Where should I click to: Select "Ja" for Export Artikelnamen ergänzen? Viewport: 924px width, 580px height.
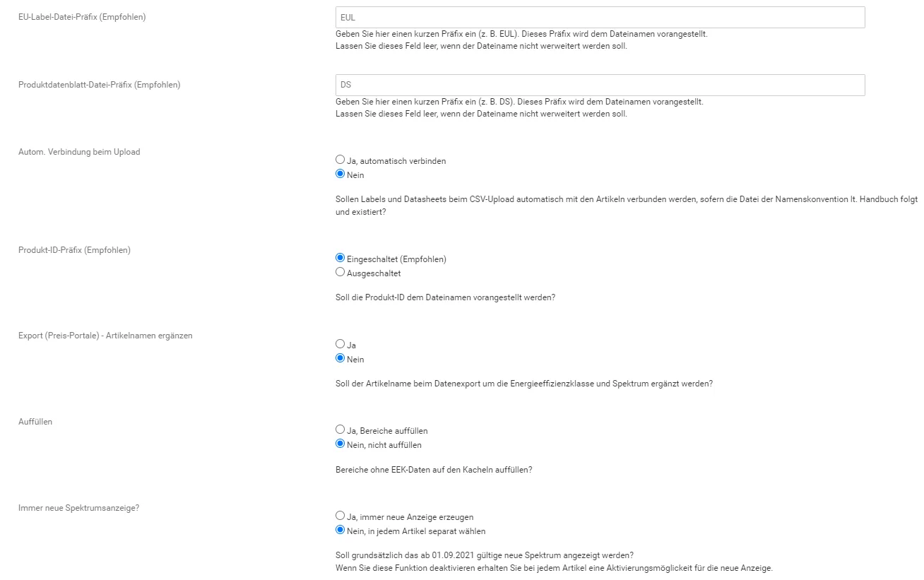340,345
